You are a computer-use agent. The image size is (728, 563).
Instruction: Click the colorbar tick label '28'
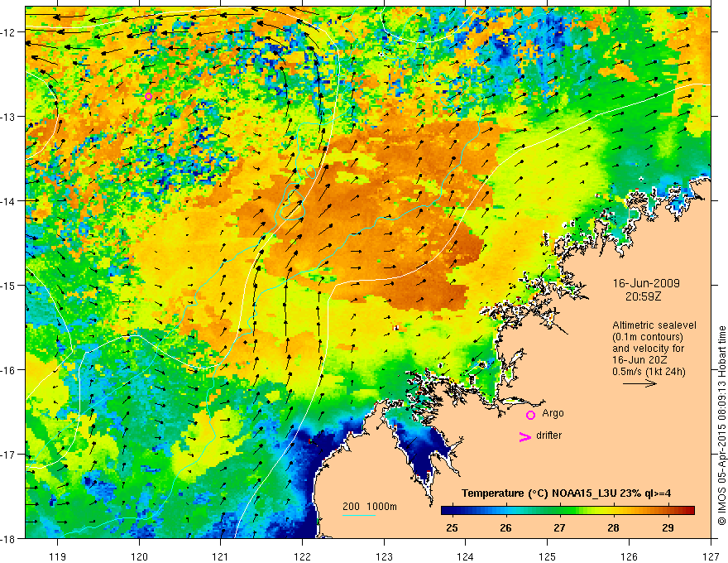[x=614, y=527]
